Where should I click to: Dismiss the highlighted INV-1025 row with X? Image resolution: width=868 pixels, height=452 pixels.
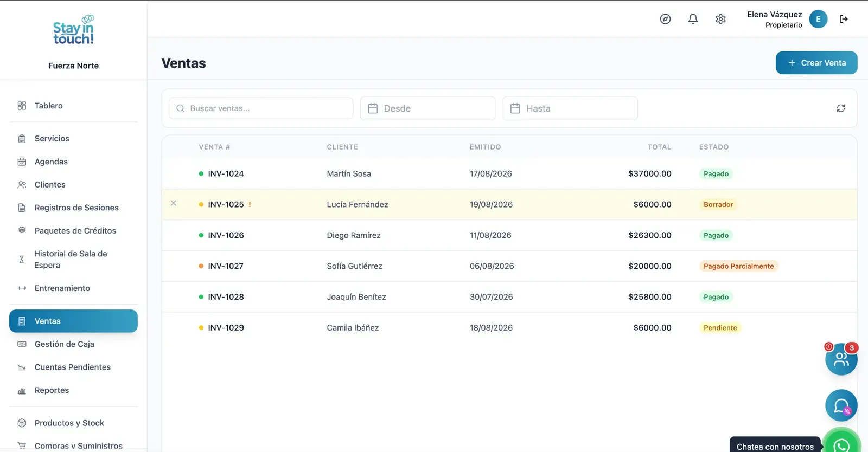click(174, 203)
